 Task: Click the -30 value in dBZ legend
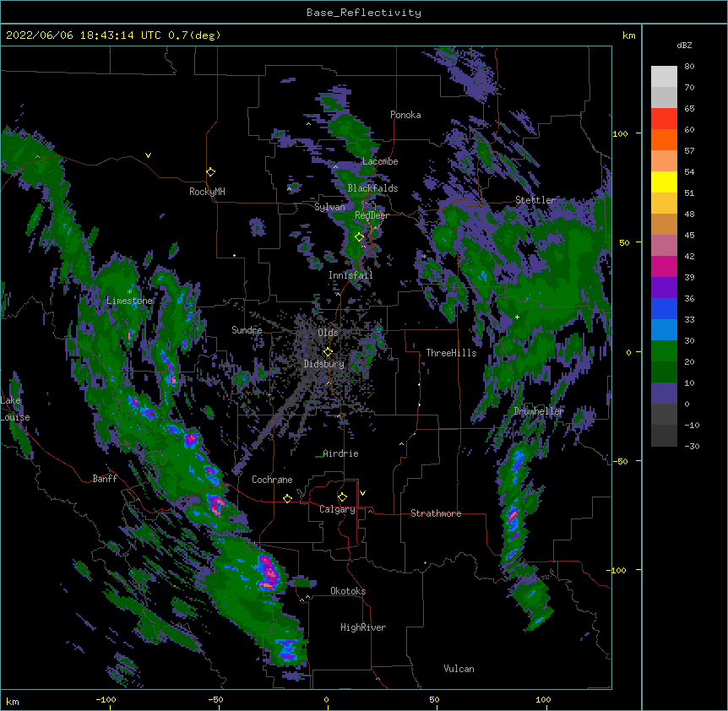[x=692, y=446]
